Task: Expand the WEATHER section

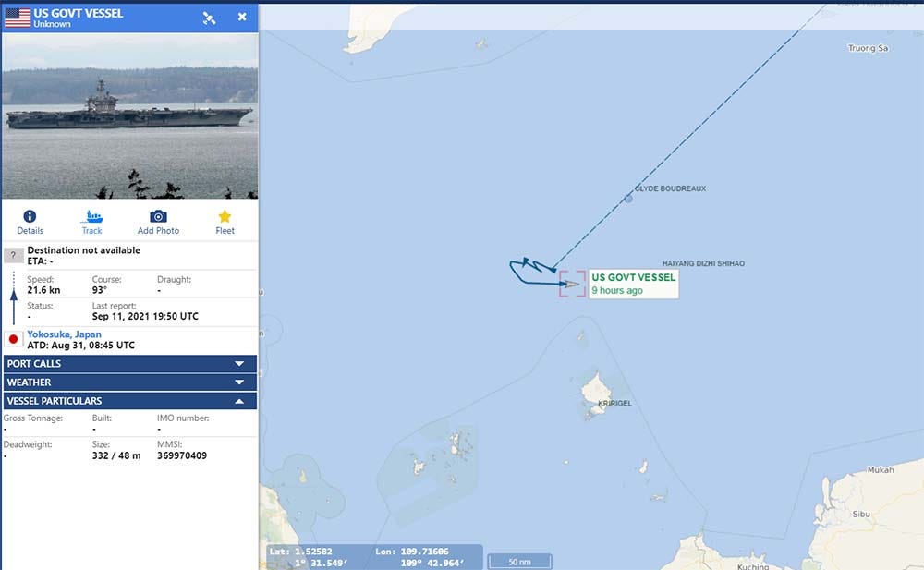Action: [129, 382]
